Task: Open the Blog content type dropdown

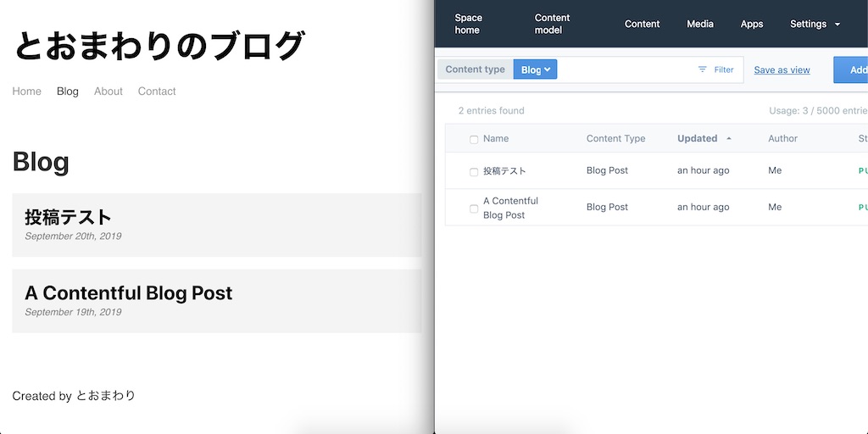Action: point(536,70)
